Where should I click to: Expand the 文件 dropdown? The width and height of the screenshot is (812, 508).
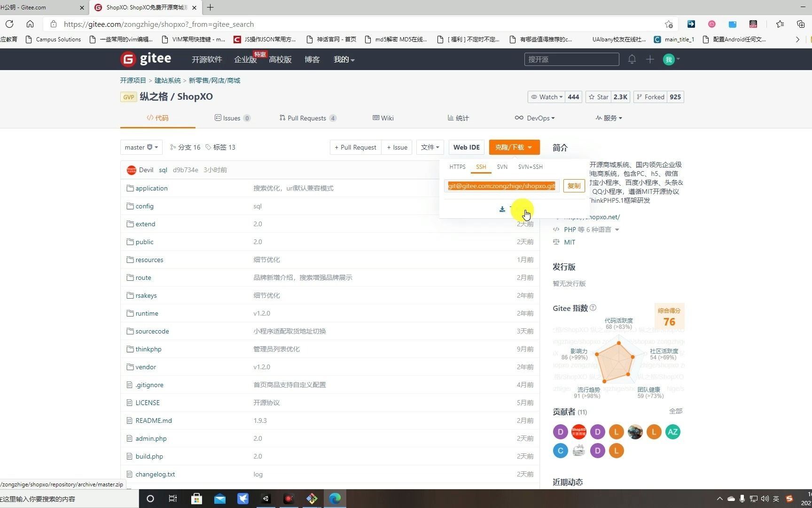tap(429, 147)
